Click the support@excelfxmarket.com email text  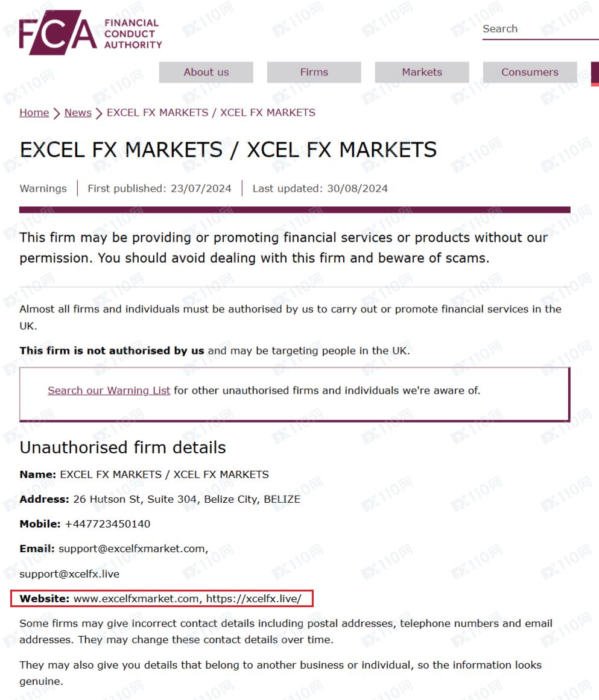133,549
